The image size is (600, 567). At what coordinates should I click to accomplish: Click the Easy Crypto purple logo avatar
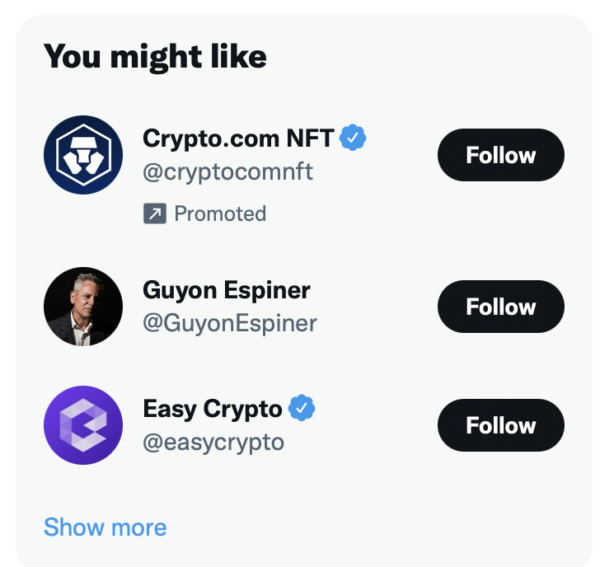click(x=83, y=425)
